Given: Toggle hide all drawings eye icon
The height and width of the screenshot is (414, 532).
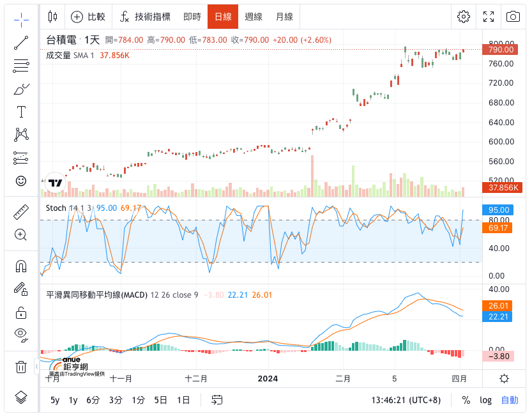Looking at the screenshot, I should pos(21,335).
